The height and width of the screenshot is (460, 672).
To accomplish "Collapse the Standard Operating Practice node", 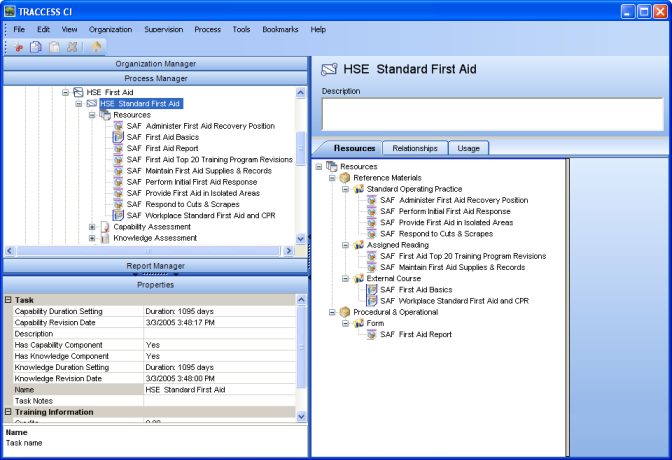I will click(345, 189).
